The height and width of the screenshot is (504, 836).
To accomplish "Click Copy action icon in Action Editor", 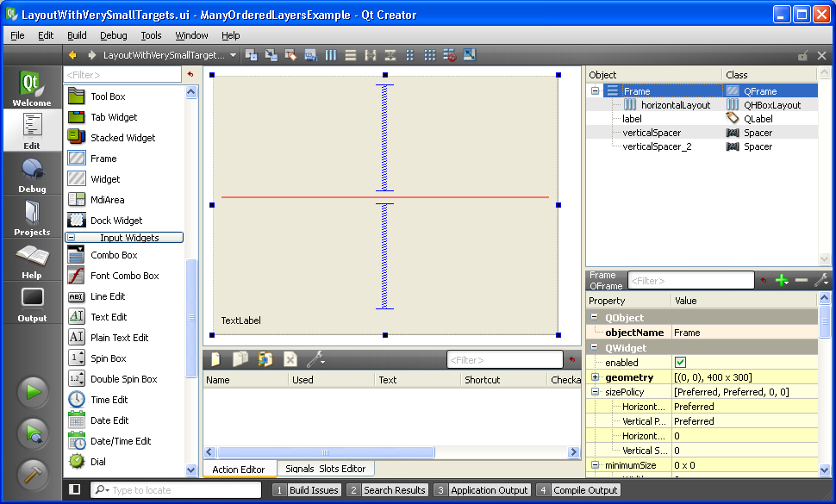I will pos(240,359).
